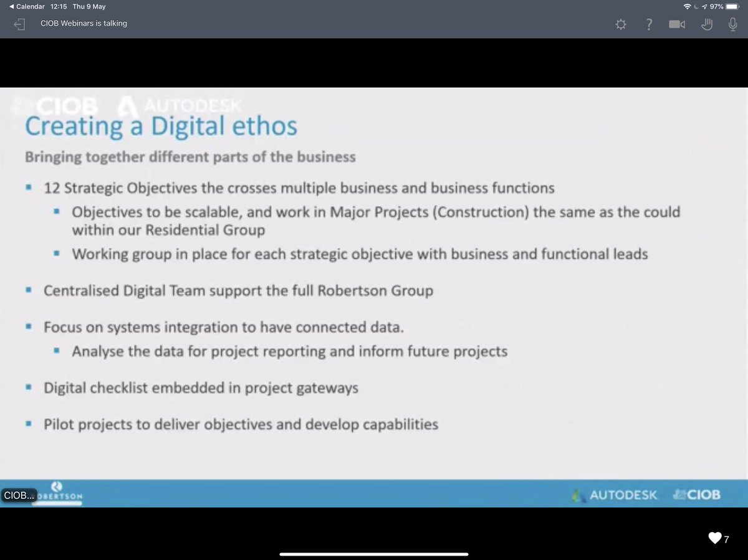
Task: Tap 'Objectives to be scalable' bullet text
Action: [376, 221]
